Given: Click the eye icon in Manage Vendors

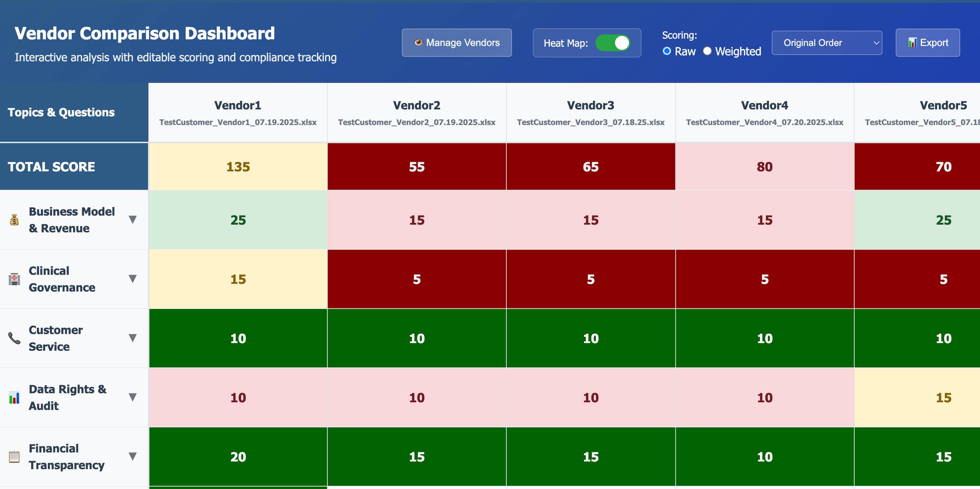Looking at the screenshot, I should point(418,42).
